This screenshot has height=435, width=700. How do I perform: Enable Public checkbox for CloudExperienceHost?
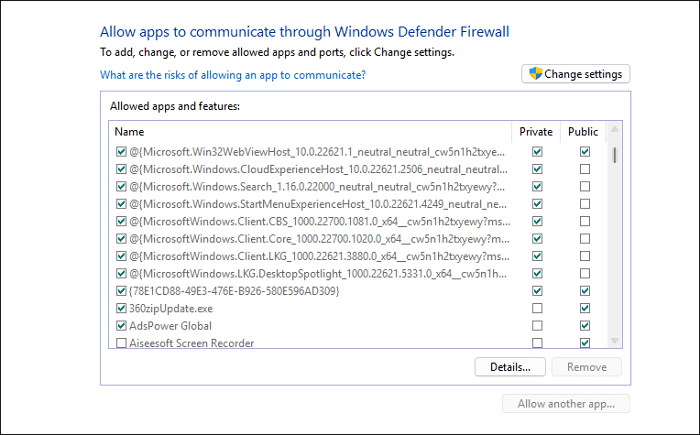pyautogui.click(x=585, y=169)
